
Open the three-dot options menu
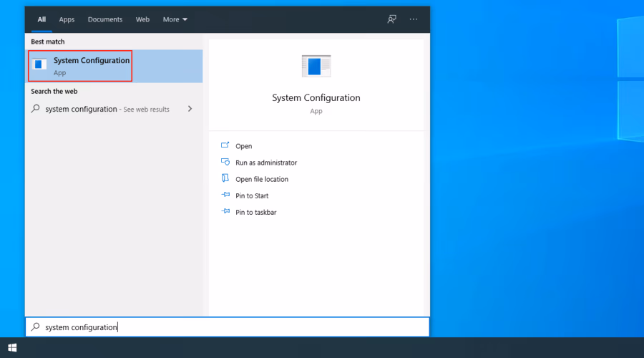413,19
